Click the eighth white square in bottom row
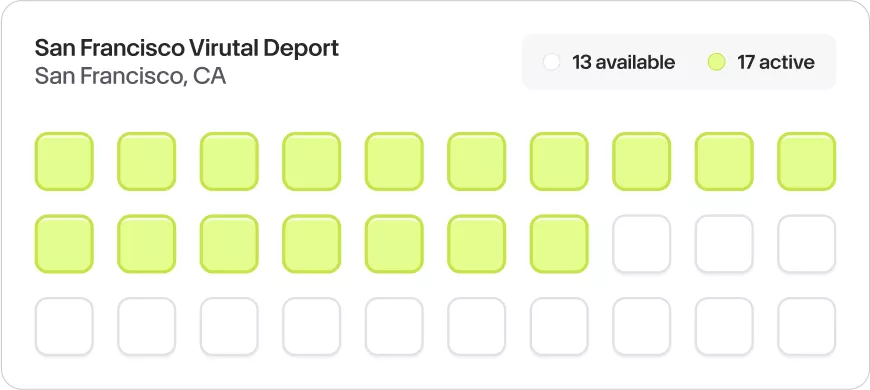The width and height of the screenshot is (870, 390). [641, 326]
